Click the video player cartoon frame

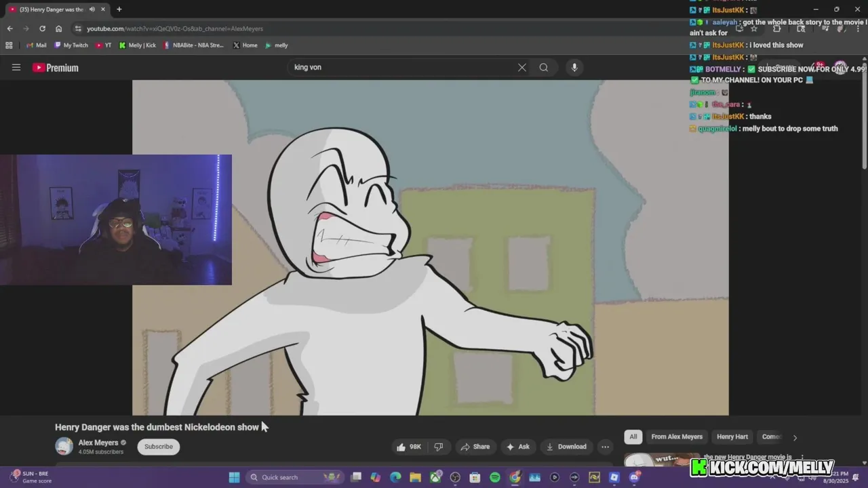(430, 247)
